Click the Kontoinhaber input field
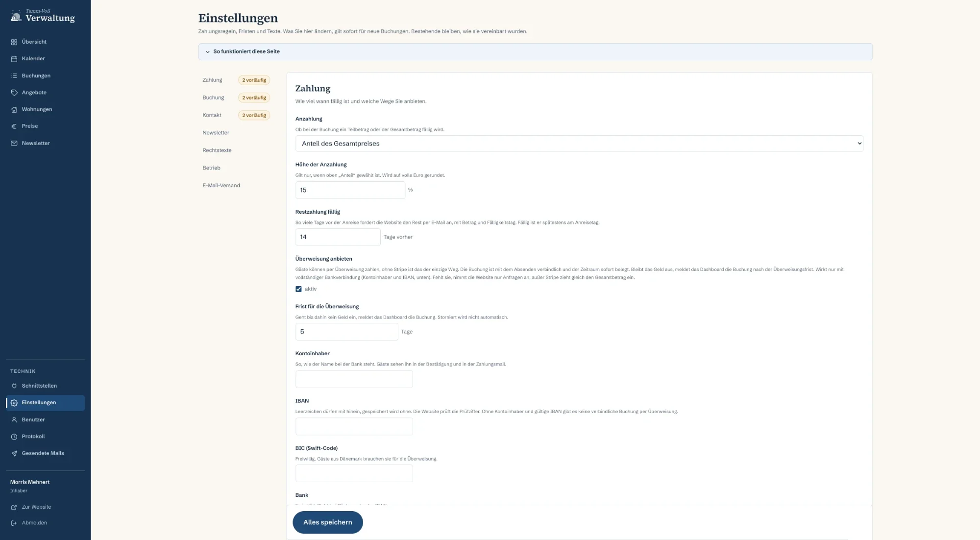The width and height of the screenshot is (980, 540). click(354, 379)
